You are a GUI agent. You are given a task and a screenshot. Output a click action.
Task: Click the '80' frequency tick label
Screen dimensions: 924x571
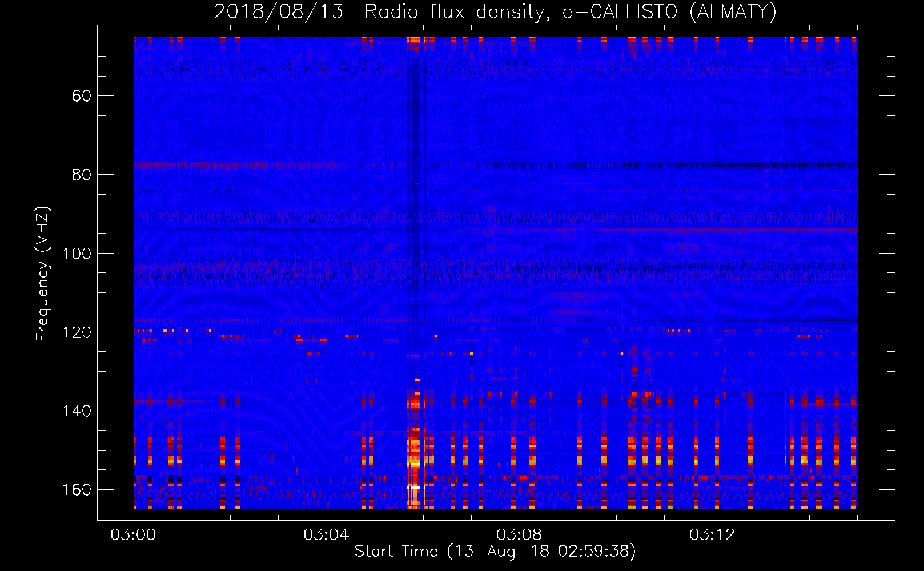[82, 175]
